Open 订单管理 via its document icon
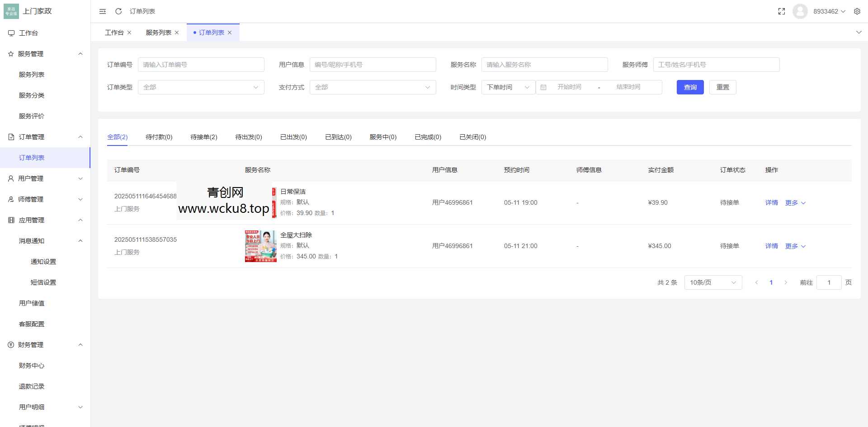This screenshot has width=868, height=427. point(10,136)
